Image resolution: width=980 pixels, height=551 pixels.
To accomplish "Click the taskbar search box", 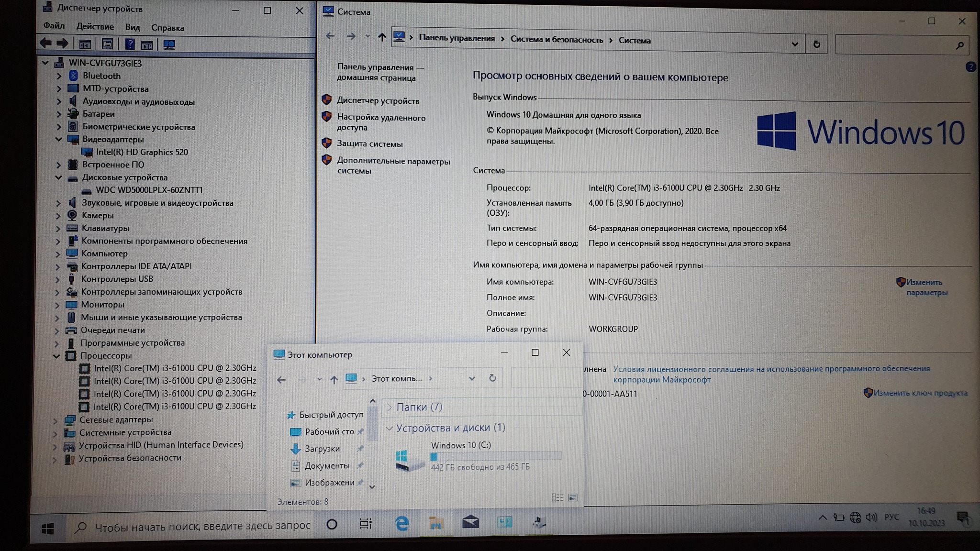I will click(201, 527).
